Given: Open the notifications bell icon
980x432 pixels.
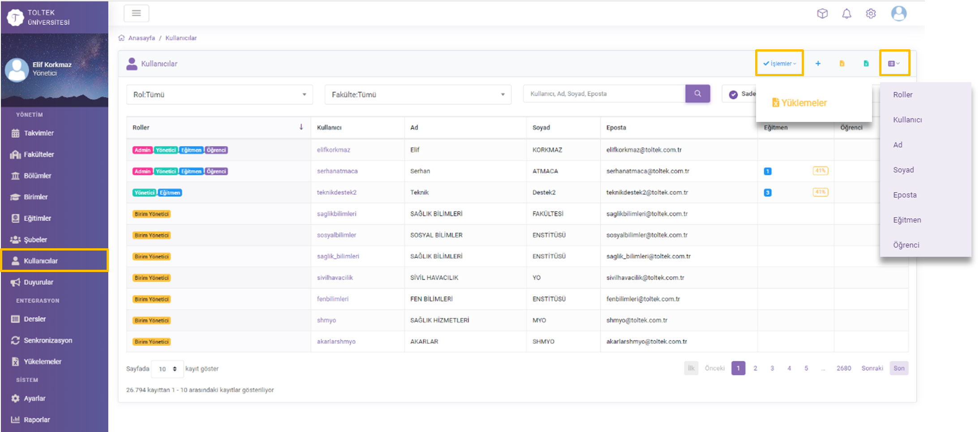Looking at the screenshot, I should click(x=846, y=14).
